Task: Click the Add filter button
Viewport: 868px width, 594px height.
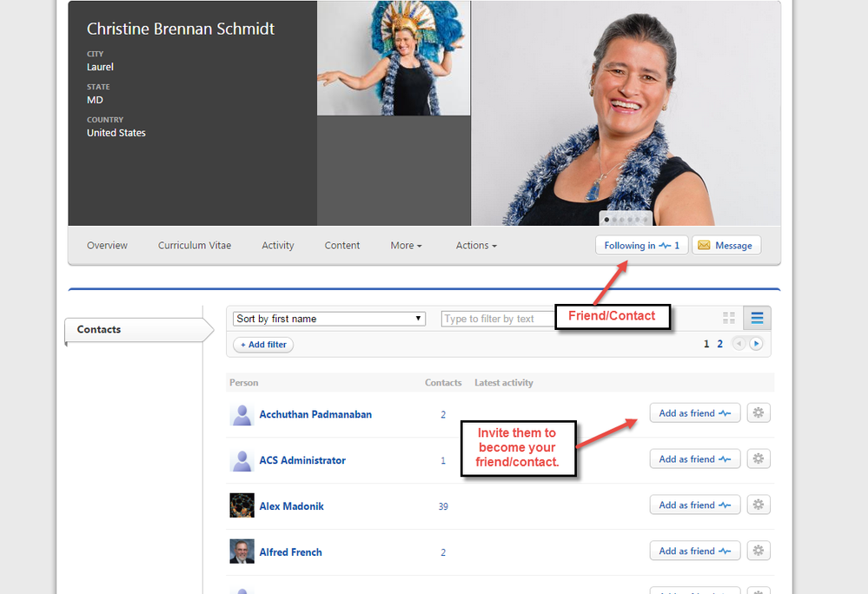Action: (x=263, y=345)
